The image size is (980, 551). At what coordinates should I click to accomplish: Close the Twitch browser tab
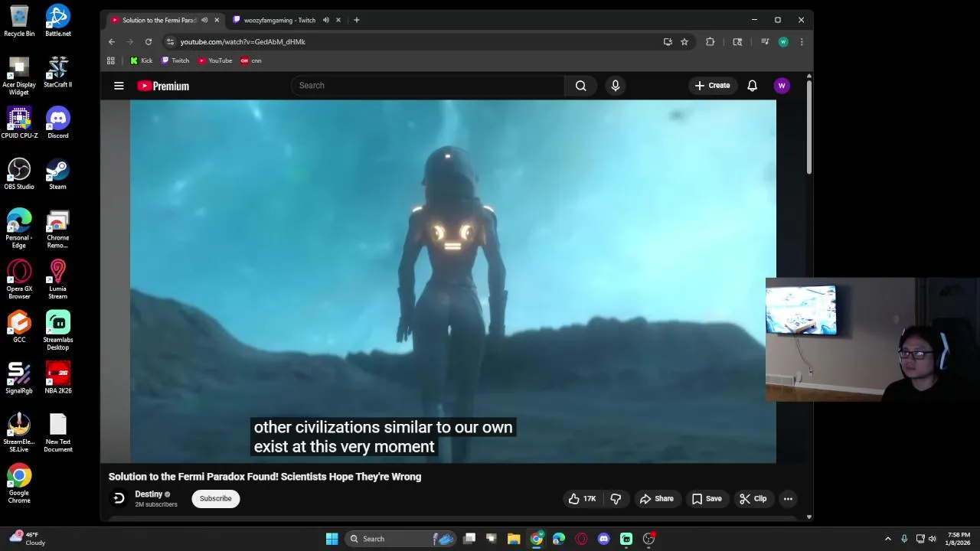(x=338, y=20)
